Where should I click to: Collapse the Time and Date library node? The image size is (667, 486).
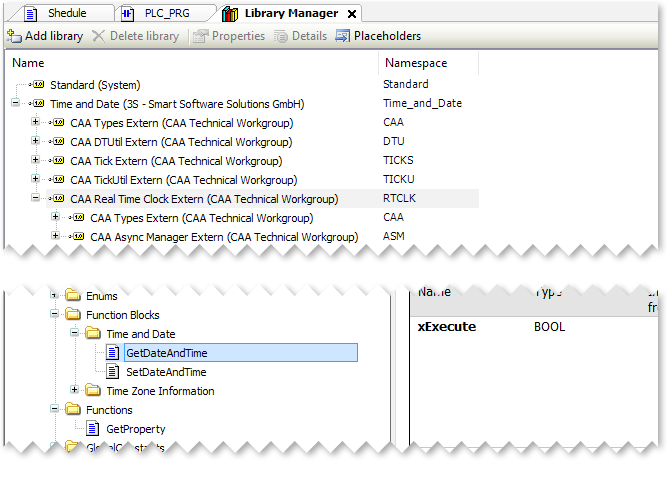pos(16,104)
